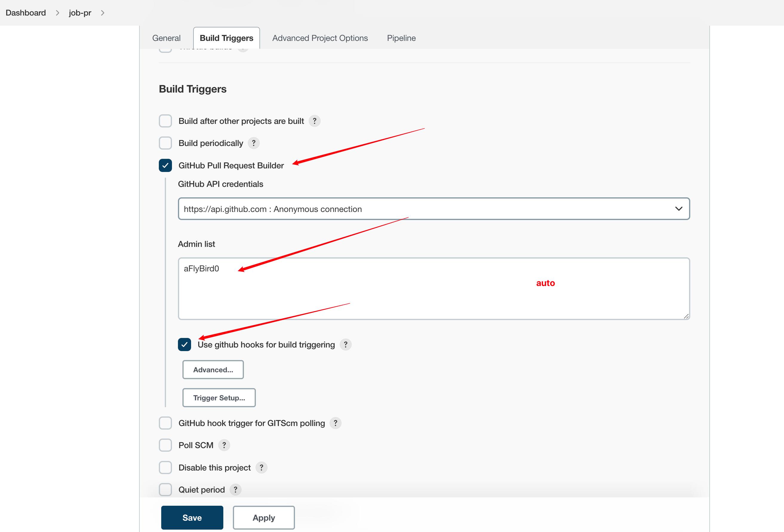This screenshot has height=532, width=784.
Task: Enable Build periodically checkbox
Action: click(165, 143)
